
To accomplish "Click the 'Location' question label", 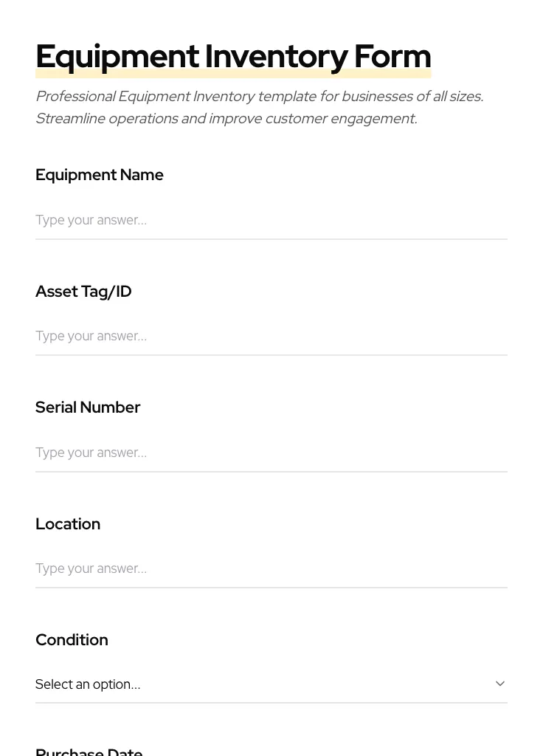I will coord(68,524).
